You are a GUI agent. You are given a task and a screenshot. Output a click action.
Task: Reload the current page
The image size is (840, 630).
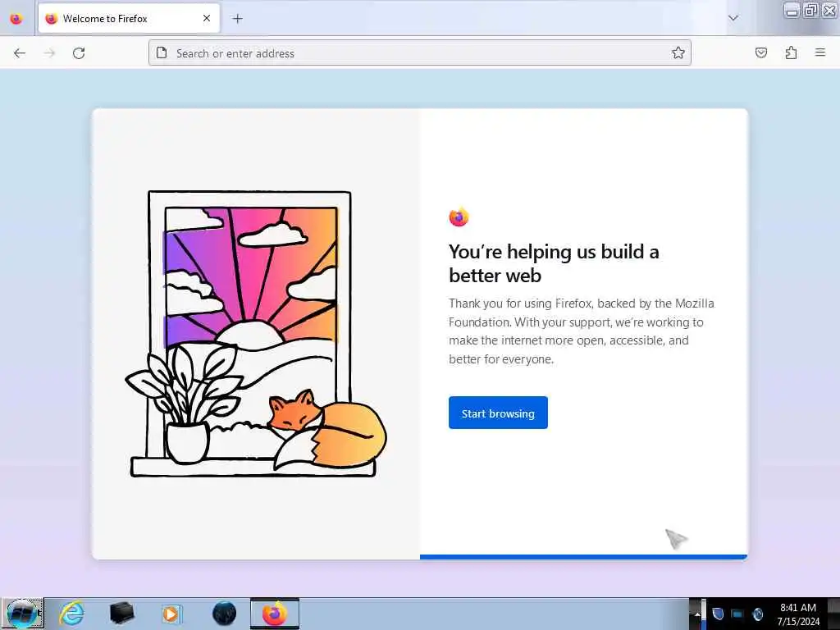(79, 53)
